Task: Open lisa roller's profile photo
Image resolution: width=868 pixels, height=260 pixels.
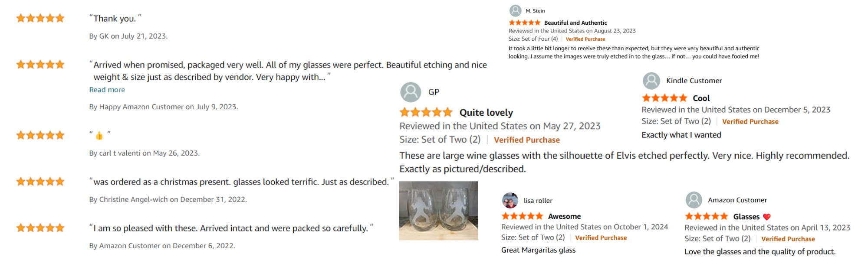Action: click(x=510, y=200)
